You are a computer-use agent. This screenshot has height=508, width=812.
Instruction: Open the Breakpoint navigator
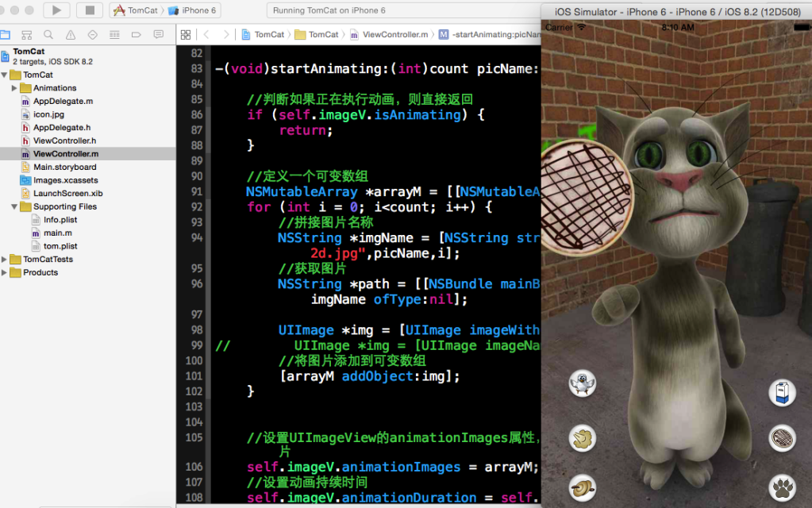pos(137,35)
